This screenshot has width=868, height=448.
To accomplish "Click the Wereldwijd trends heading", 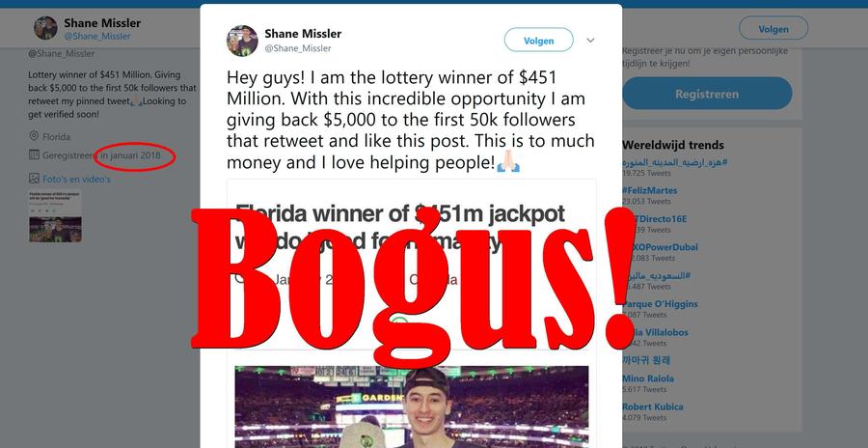I will (x=673, y=145).
